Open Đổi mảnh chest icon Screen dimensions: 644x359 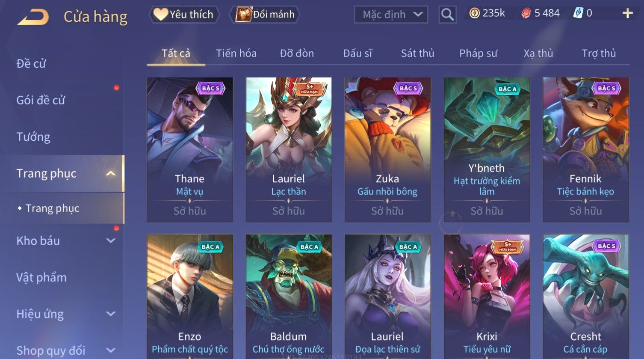tap(243, 14)
